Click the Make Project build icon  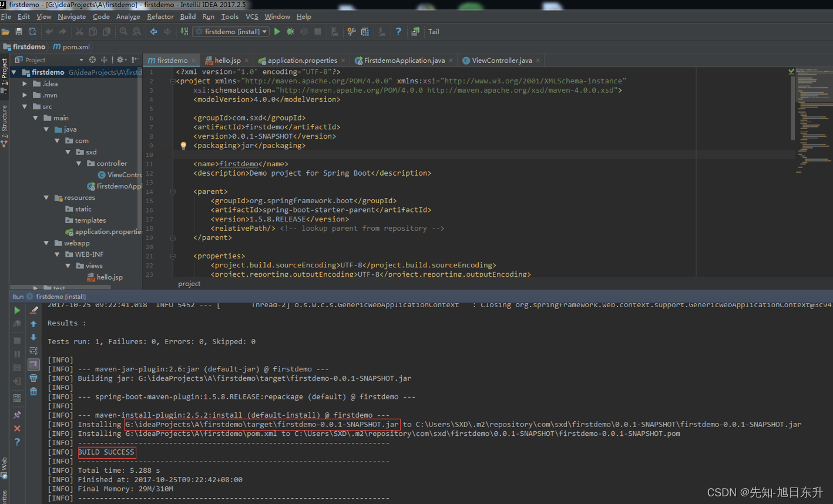tap(184, 32)
